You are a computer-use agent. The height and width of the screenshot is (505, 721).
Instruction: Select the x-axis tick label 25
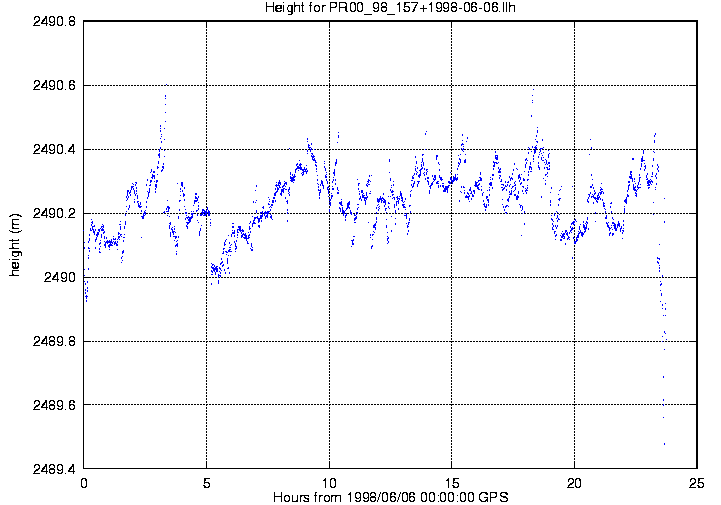tap(697, 482)
